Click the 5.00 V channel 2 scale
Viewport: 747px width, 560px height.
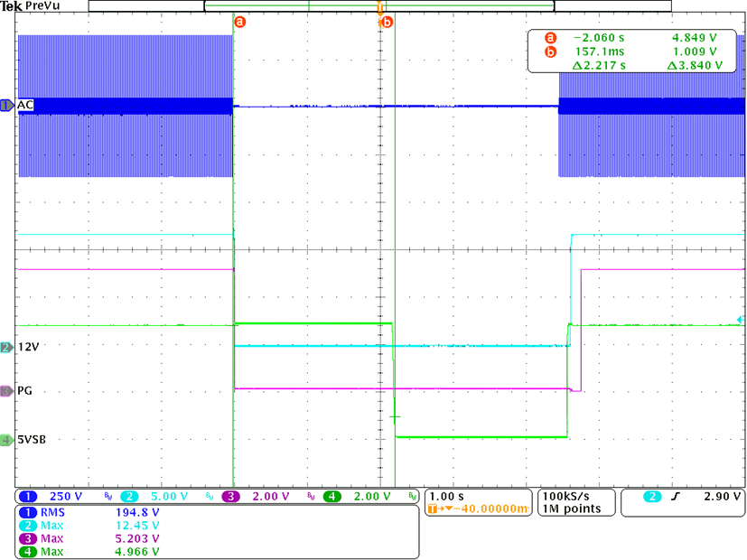coord(169,497)
